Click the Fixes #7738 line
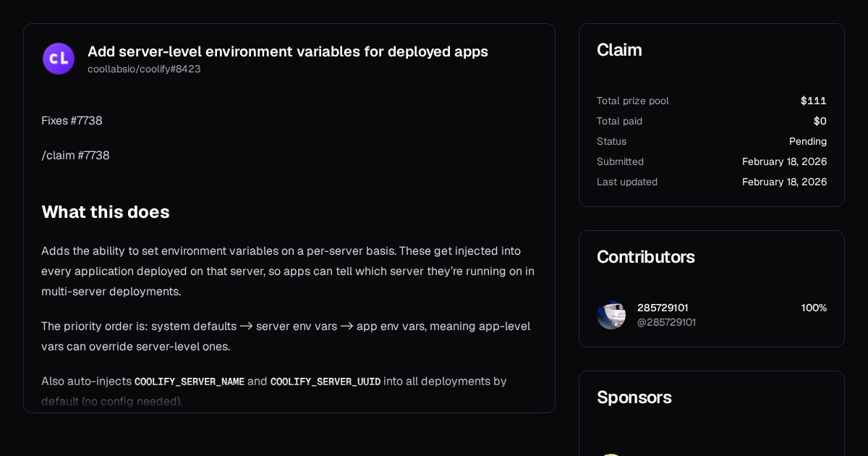The height and width of the screenshot is (456, 868). coord(72,121)
